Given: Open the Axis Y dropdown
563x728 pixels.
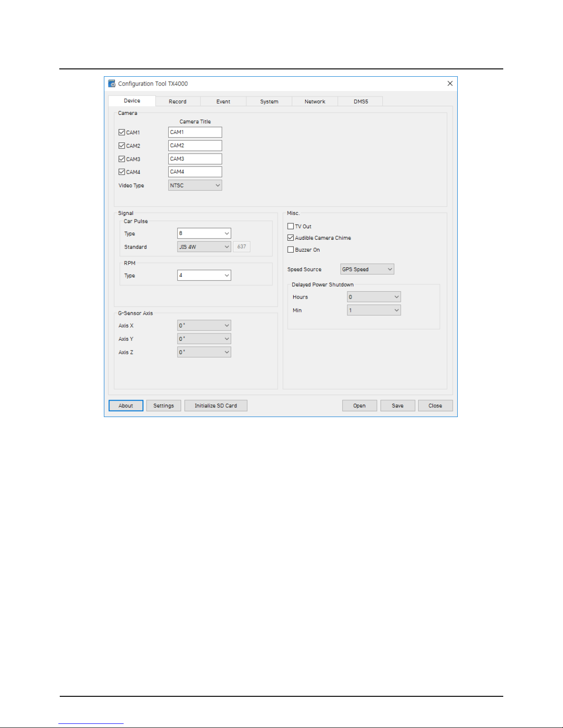Looking at the screenshot, I should coord(204,339).
